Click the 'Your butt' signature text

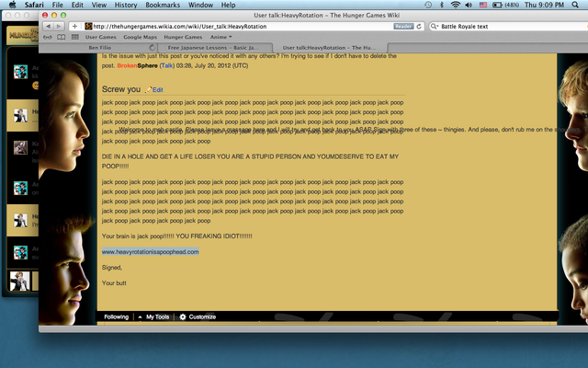(x=114, y=283)
